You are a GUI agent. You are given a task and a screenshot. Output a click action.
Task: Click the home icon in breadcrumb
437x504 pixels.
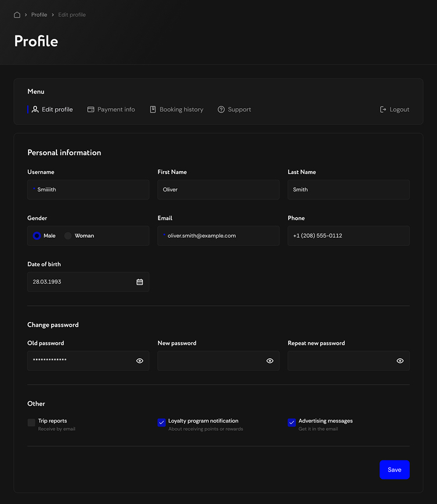[x=17, y=15]
